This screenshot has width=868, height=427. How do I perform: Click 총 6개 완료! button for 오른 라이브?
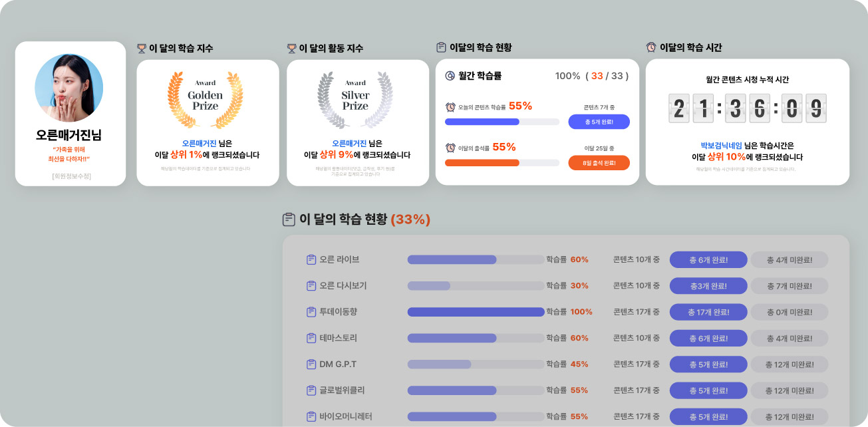[x=708, y=259]
